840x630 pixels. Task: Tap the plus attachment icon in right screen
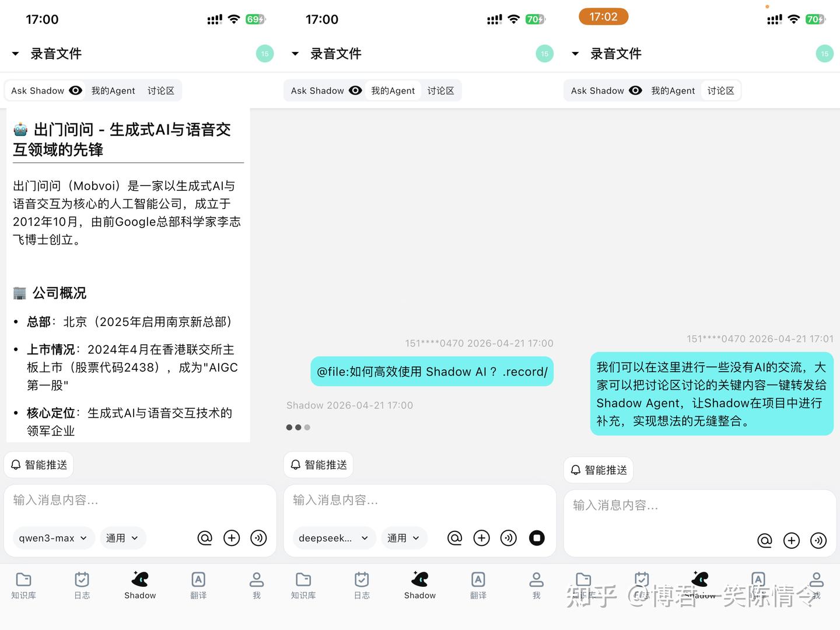792,541
